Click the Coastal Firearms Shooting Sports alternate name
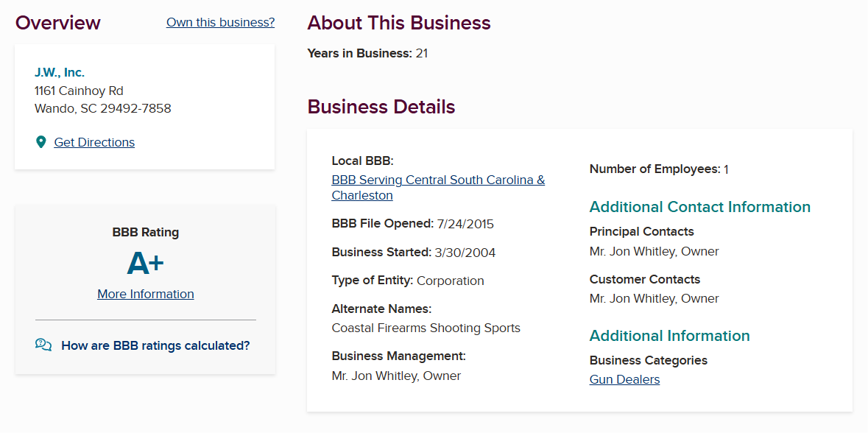 coord(426,328)
